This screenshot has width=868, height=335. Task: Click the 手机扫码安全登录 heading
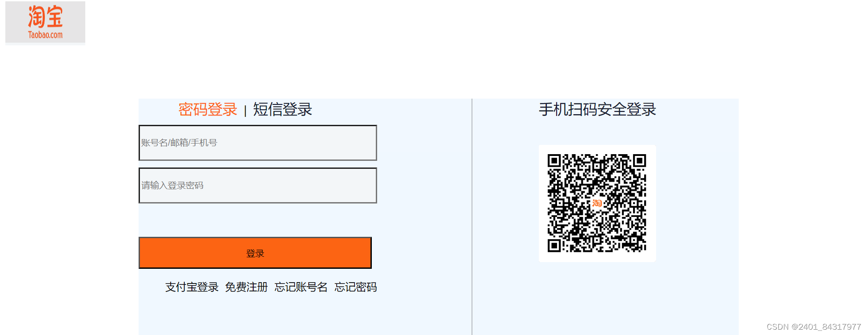(597, 109)
